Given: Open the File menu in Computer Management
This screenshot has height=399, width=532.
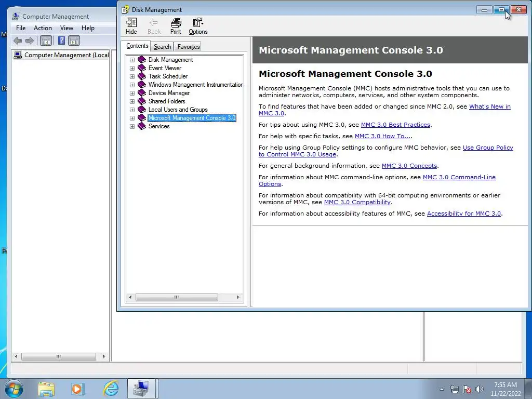Looking at the screenshot, I should coord(21,28).
